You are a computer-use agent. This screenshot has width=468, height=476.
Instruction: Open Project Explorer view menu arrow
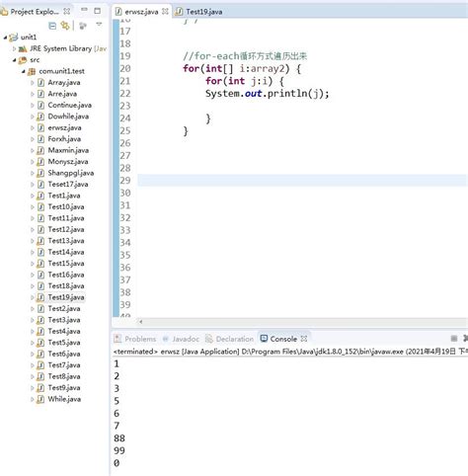[99, 25]
